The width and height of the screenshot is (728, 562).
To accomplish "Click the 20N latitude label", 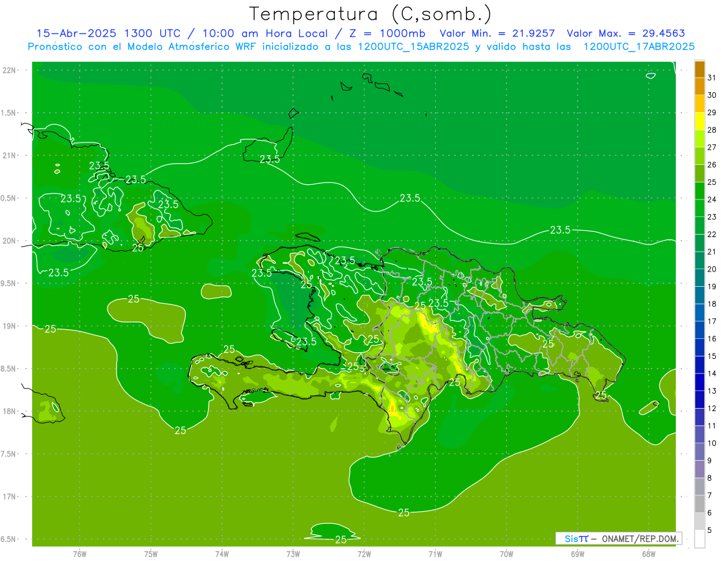I will point(10,241).
